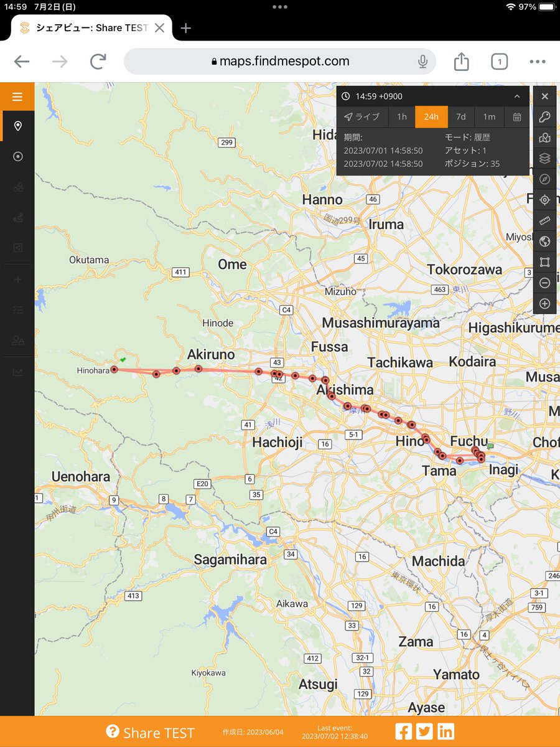The height and width of the screenshot is (747, 560).
Task: Open the user lock sidebar icon
Action: [x=17, y=341]
